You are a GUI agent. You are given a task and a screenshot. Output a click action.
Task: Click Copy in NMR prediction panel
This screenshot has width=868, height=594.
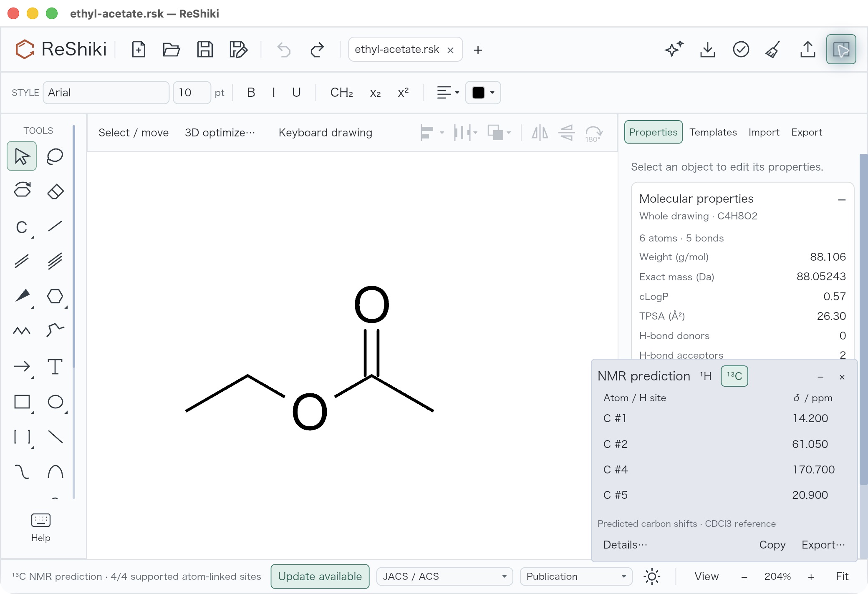[x=772, y=545]
